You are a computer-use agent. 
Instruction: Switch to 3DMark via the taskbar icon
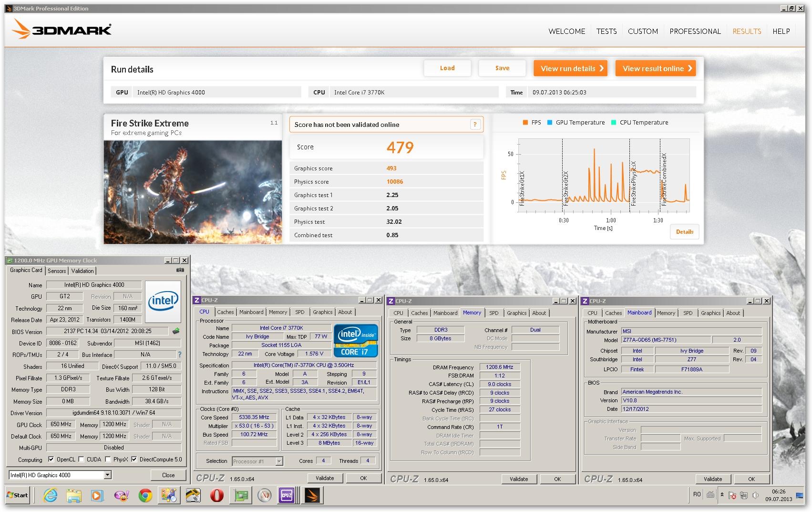(313, 495)
